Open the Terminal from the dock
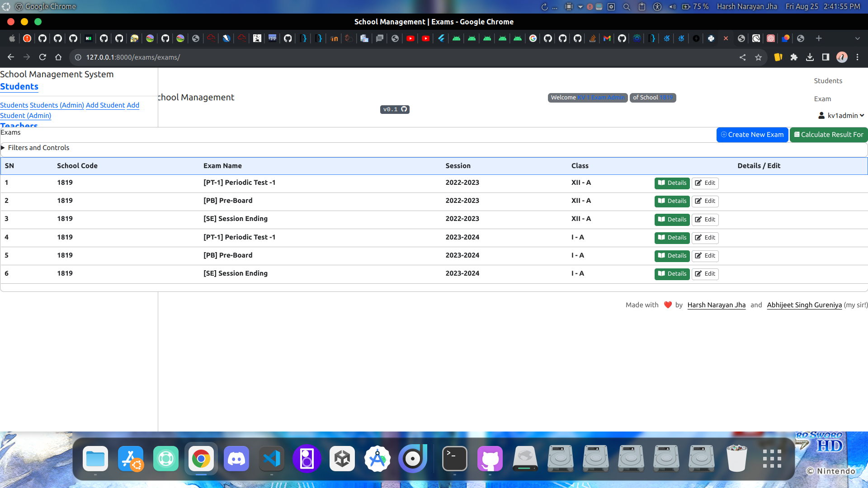This screenshot has height=488, width=868. tap(454, 459)
